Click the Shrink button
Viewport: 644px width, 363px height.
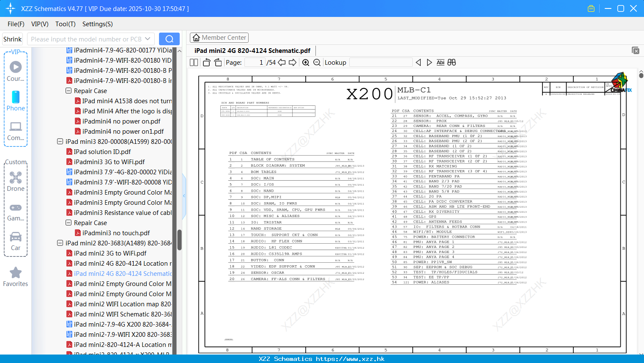coord(13,39)
